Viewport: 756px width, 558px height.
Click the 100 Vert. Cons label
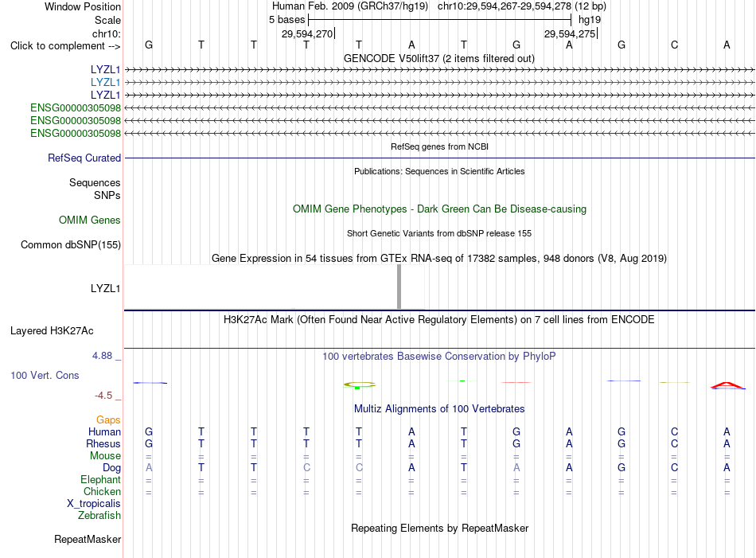45,375
